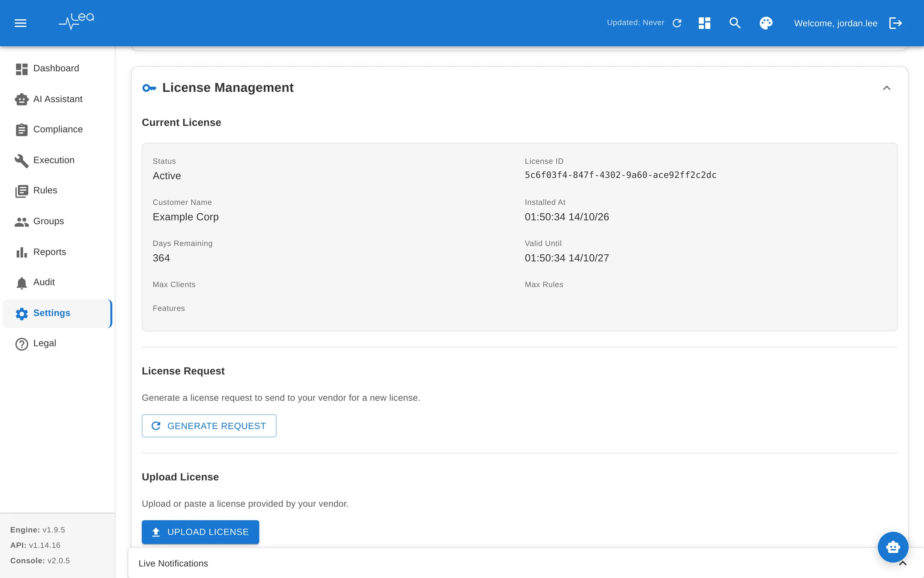Click the Generate Request button
The image size is (924, 578).
[209, 426]
